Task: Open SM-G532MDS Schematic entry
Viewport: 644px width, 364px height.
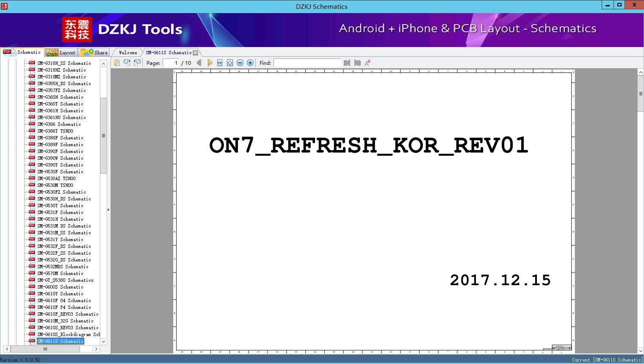Action: [x=63, y=267]
